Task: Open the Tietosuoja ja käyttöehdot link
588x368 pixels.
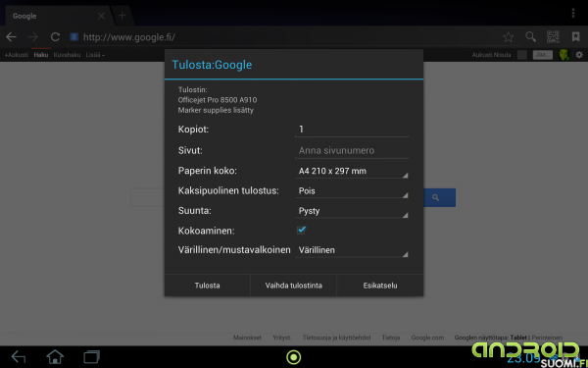Action: [x=337, y=338]
